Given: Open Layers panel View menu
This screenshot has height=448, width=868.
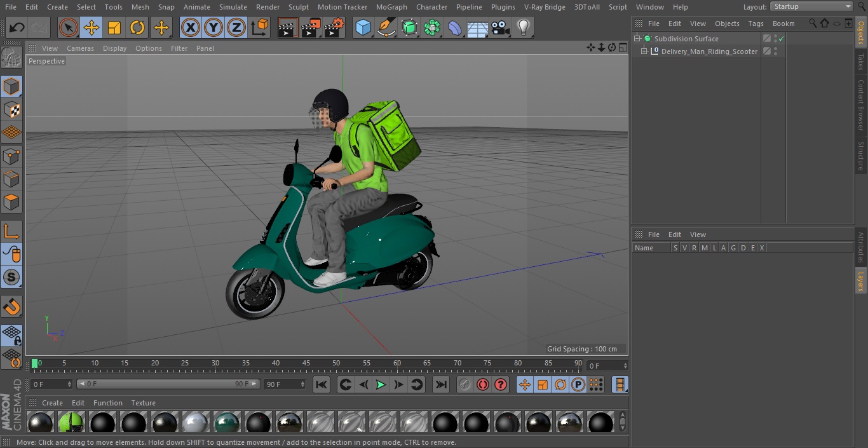Looking at the screenshot, I should 698,234.
